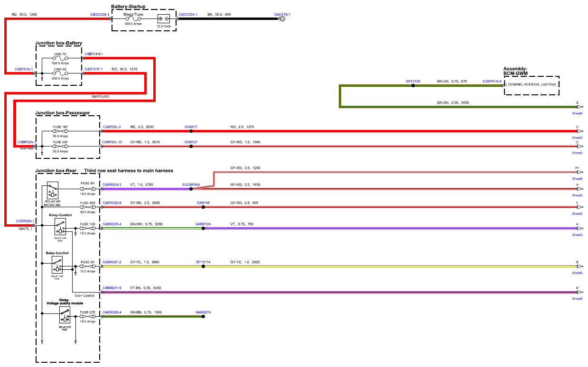Open Sheet6 reference under connector P1

pyautogui.click(x=577, y=178)
